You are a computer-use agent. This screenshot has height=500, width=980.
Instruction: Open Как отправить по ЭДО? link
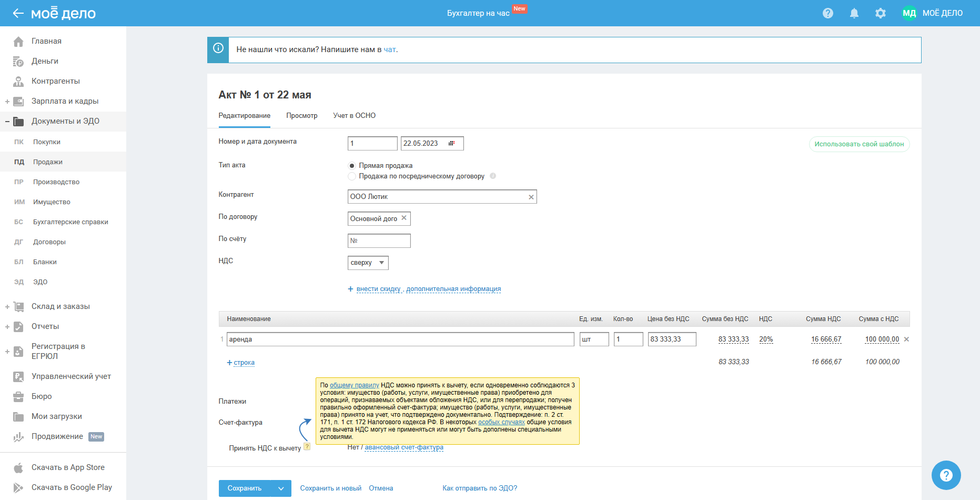click(480, 488)
